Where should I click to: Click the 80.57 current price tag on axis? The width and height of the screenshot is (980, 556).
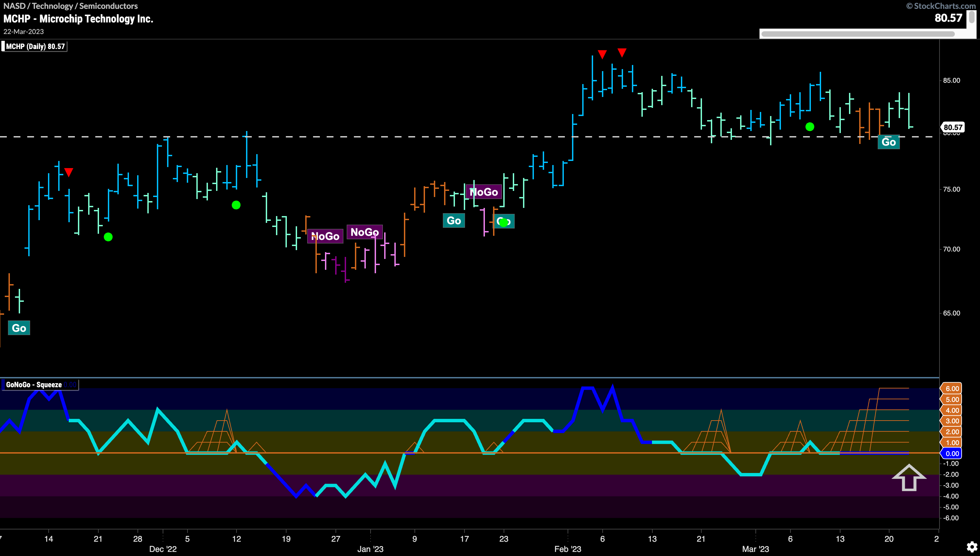coord(953,127)
